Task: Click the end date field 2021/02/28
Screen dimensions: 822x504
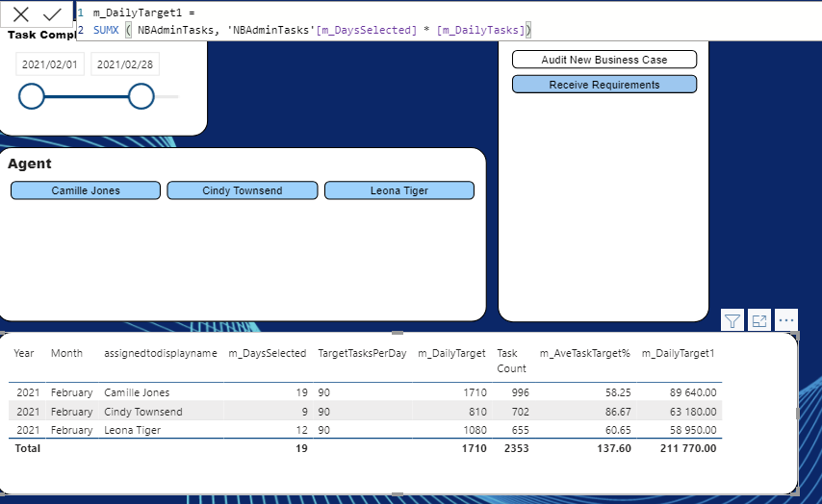Action: pos(125,64)
